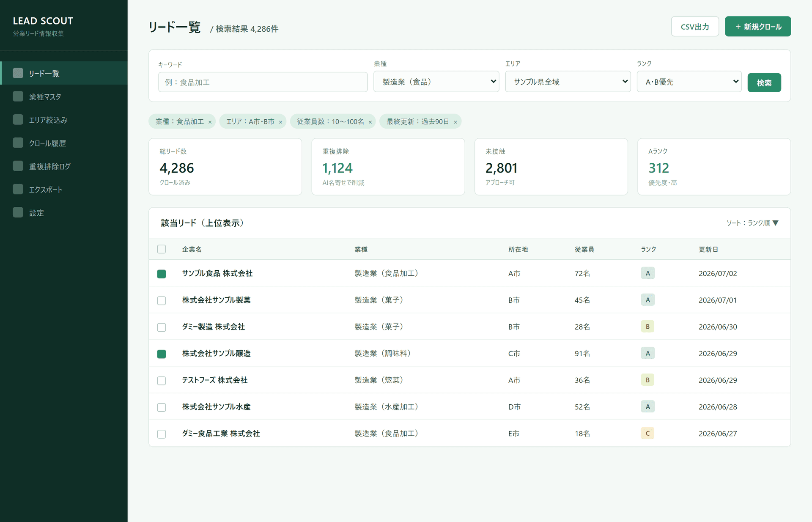The height and width of the screenshot is (522, 812).
Task: Click the 未接触 2,801 card
Action: pos(551,167)
